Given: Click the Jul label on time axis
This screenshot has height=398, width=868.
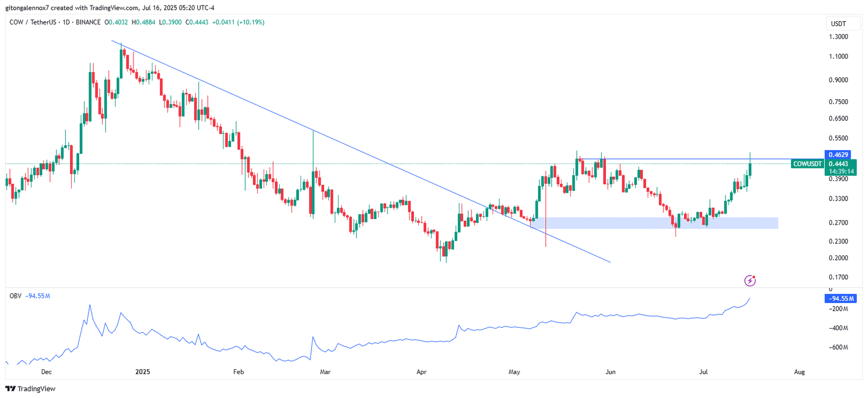Looking at the screenshot, I should (x=704, y=372).
